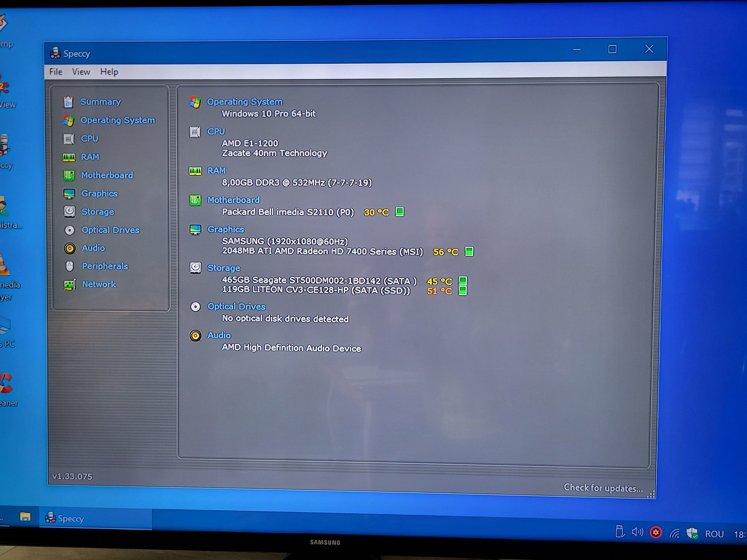Click the 'AMD E1-1200' text
Screen dimensions: 747x560
pyautogui.click(x=250, y=143)
